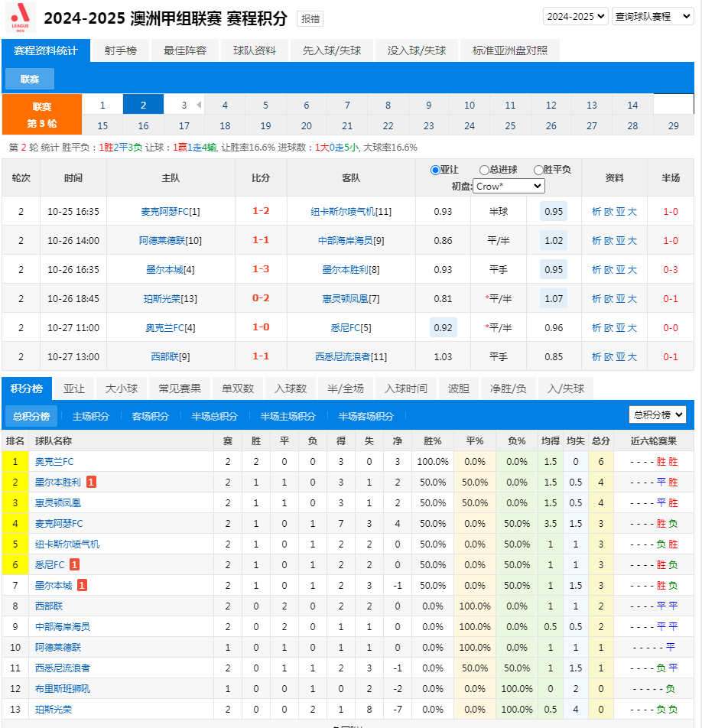Open the 查询球队赛程 dropdown
702x728 pixels.
click(x=652, y=16)
